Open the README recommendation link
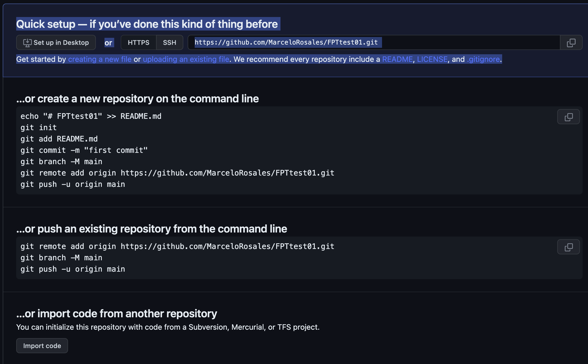 (397, 59)
